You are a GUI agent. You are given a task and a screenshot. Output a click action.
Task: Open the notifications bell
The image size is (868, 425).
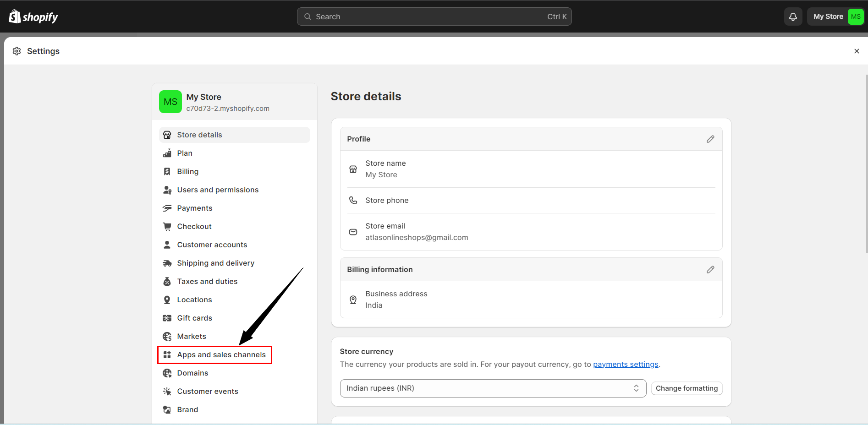(x=793, y=17)
